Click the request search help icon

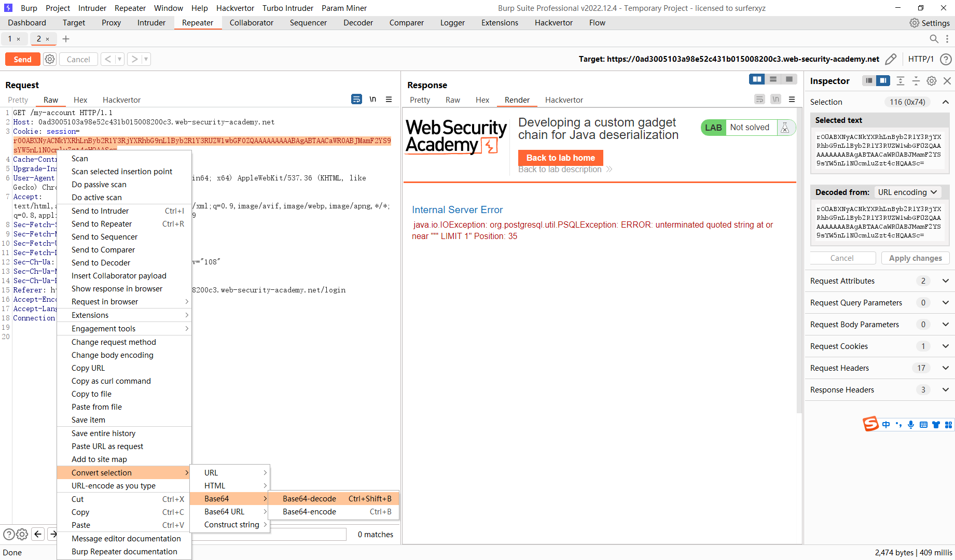coord(9,534)
